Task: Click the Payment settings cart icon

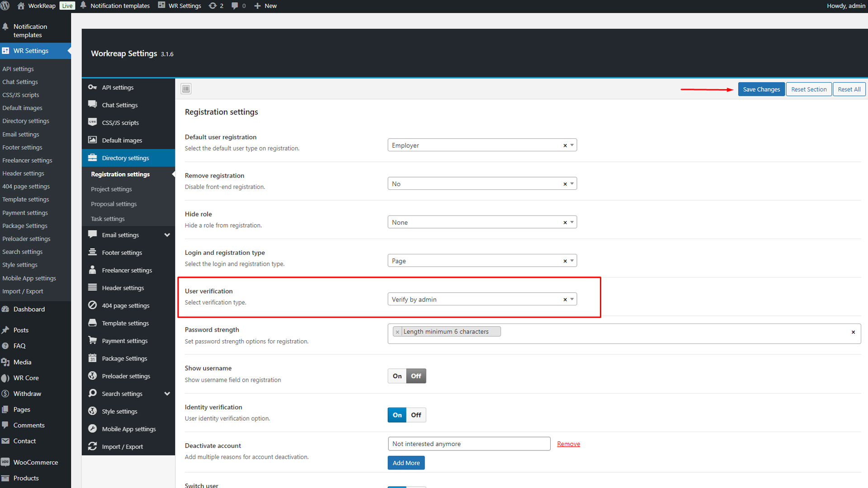Action: tap(92, 340)
